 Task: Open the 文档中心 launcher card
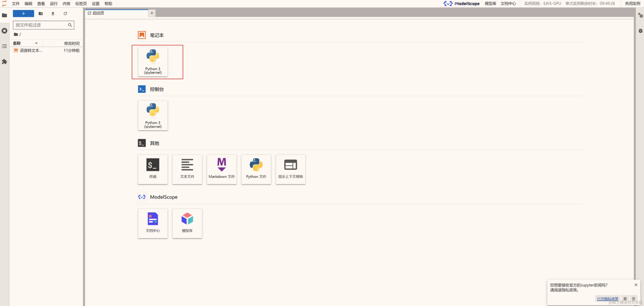[153, 223]
